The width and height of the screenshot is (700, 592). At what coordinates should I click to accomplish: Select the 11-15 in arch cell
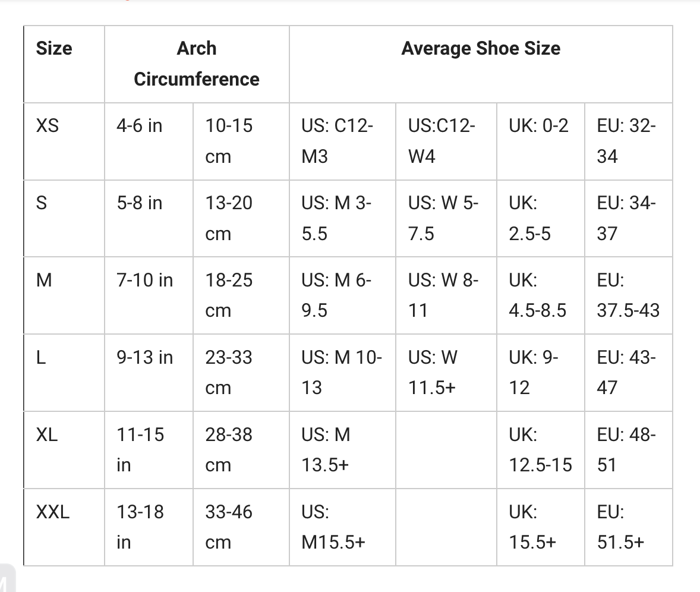click(140, 450)
